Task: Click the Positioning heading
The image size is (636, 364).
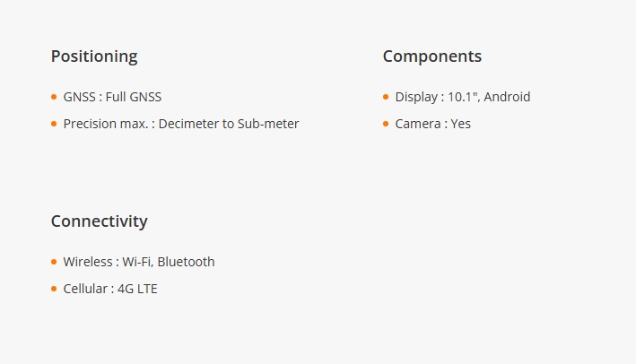Action: (x=94, y=56)
